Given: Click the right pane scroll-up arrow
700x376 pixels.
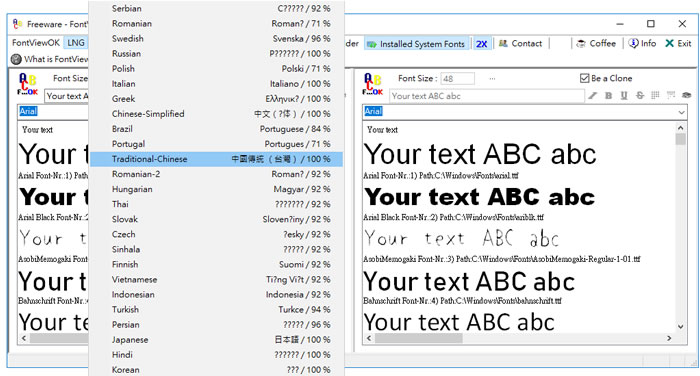Looking at the screenshot, I should click(680, 127).
